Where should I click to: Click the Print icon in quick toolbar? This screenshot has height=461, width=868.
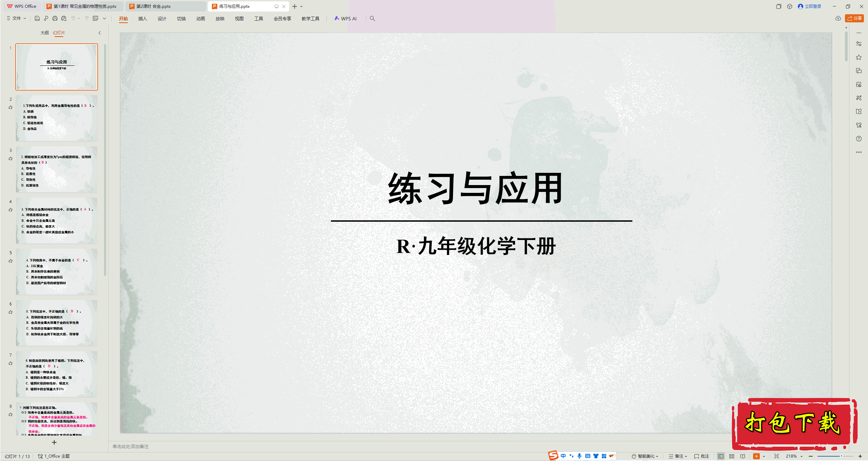55,18
